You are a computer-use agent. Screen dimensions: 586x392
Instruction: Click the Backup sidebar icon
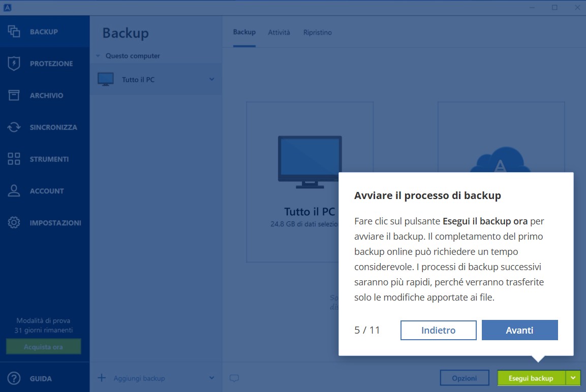coord(14,31)
